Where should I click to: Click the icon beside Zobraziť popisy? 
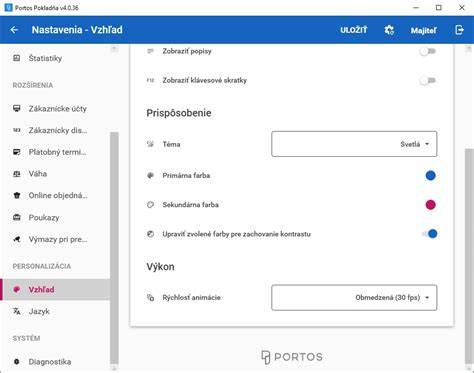151,51
